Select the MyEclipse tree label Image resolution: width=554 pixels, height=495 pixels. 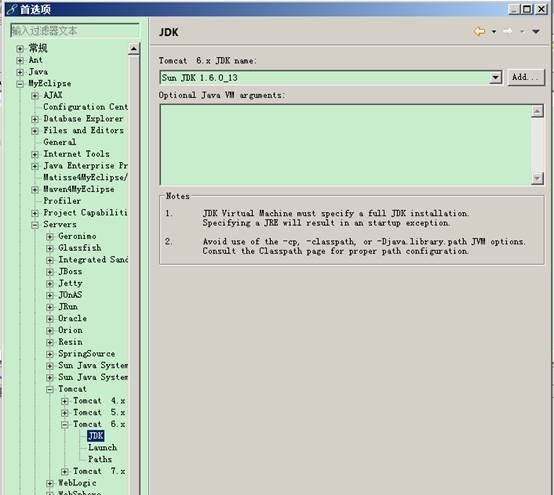click(50, 83)
